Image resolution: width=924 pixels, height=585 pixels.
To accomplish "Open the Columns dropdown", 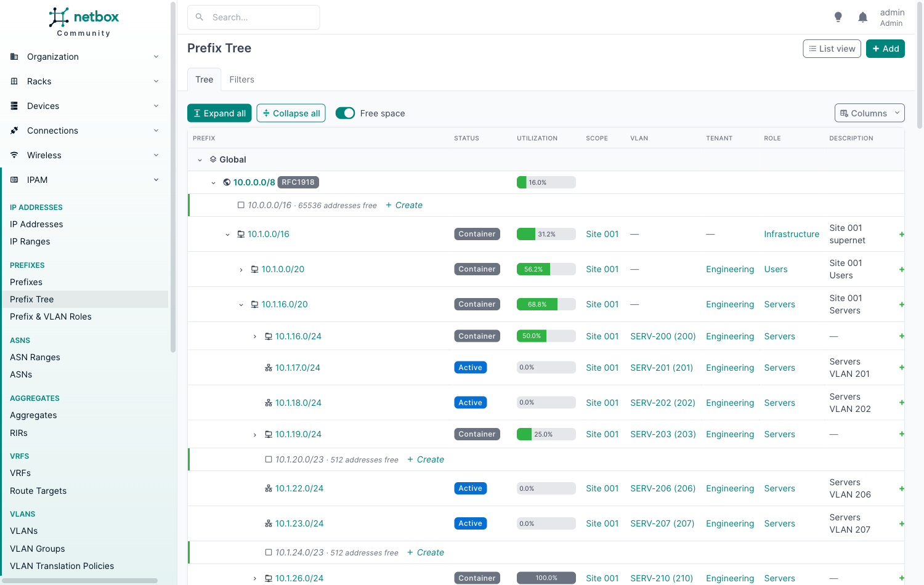I will point(869,113).
